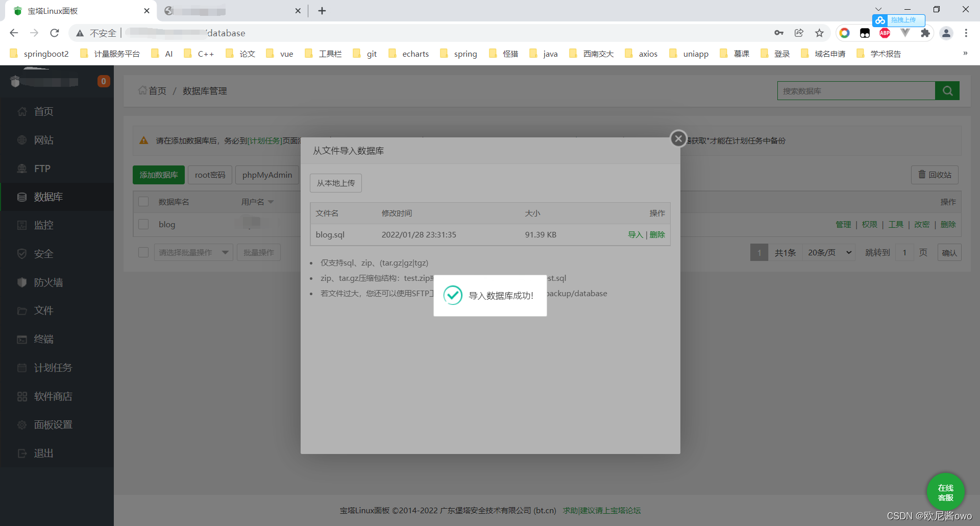Click the 拖拽上传 cloud upload extension
The height and width of the screenshot is (526, 980).
tap(898, 20)
